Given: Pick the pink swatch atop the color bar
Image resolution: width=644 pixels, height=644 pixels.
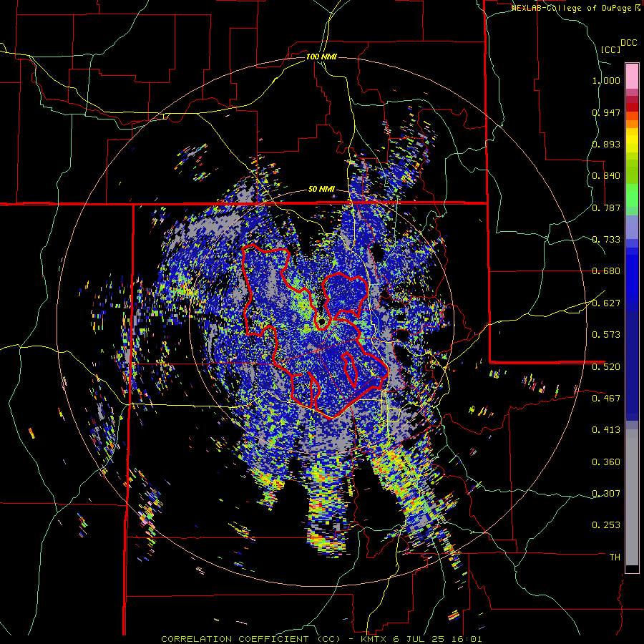Looking at the screenshot, I should (632, 76).
